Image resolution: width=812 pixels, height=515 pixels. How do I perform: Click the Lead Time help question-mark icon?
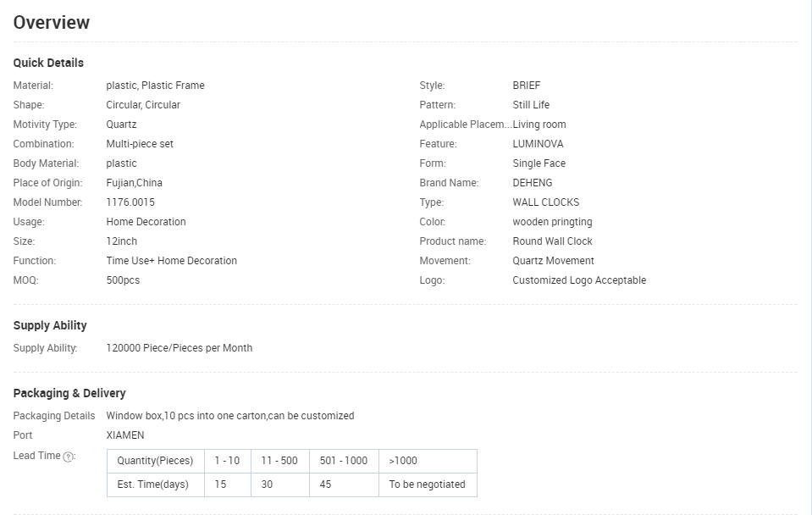pos(69,457)
